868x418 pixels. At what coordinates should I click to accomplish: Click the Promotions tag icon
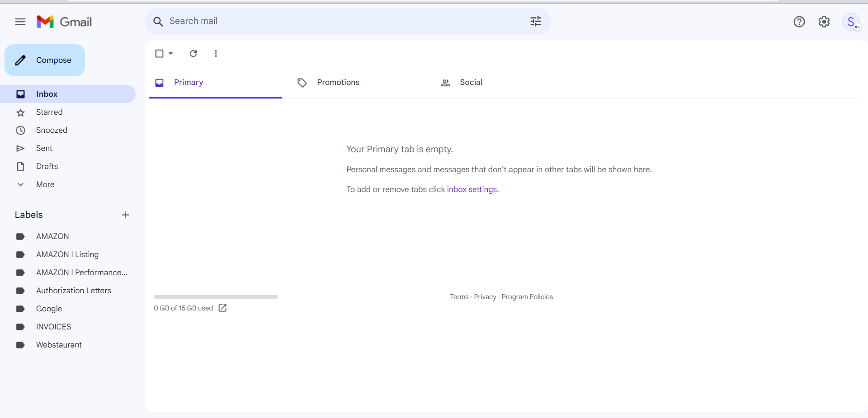[302, 83]
